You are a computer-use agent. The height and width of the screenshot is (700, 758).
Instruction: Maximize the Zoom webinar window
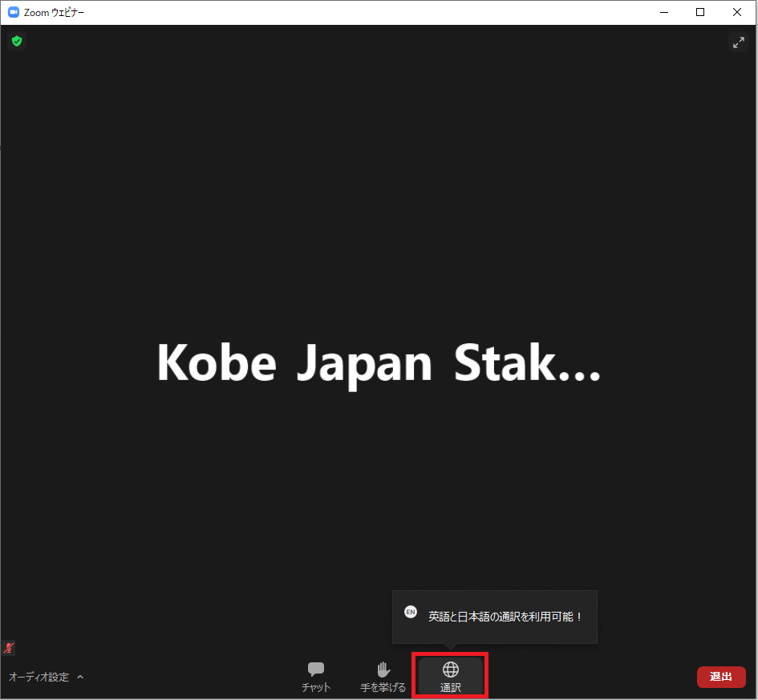point(700,12)
